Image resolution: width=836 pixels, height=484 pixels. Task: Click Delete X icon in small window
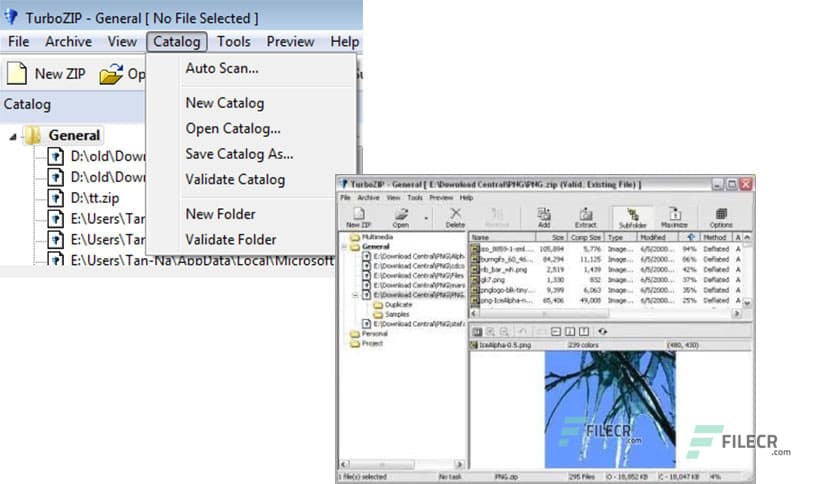[455, 214]
